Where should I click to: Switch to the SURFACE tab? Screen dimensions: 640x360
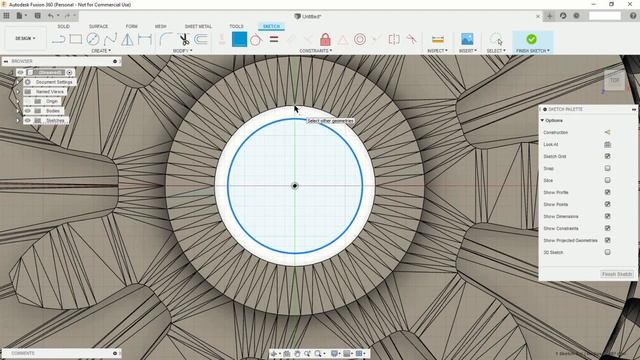[x=98, y=26]
